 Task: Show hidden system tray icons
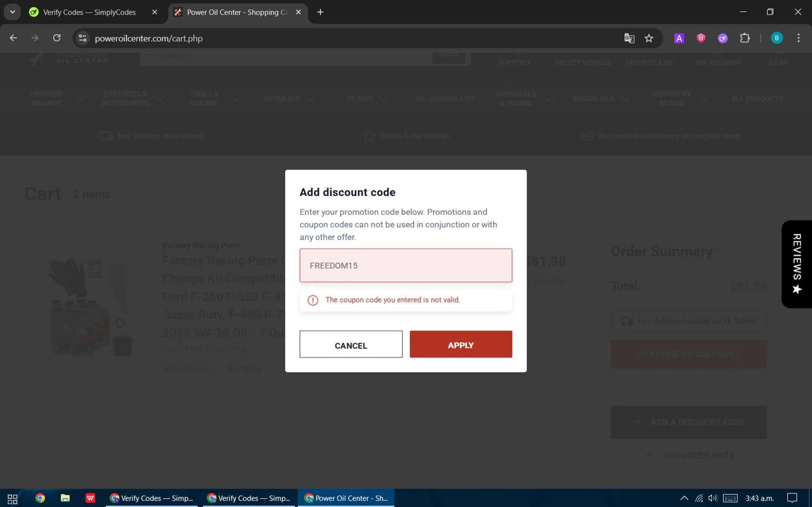tap(684, 498)
